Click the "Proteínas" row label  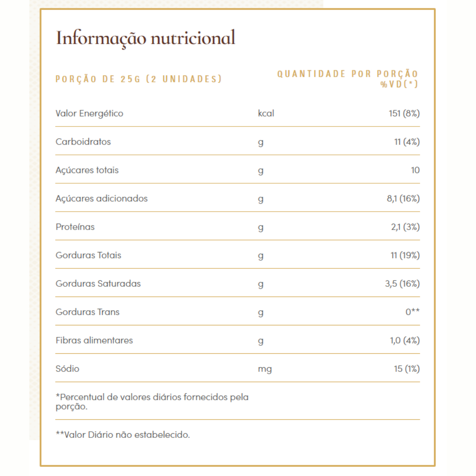coord(75,227)
